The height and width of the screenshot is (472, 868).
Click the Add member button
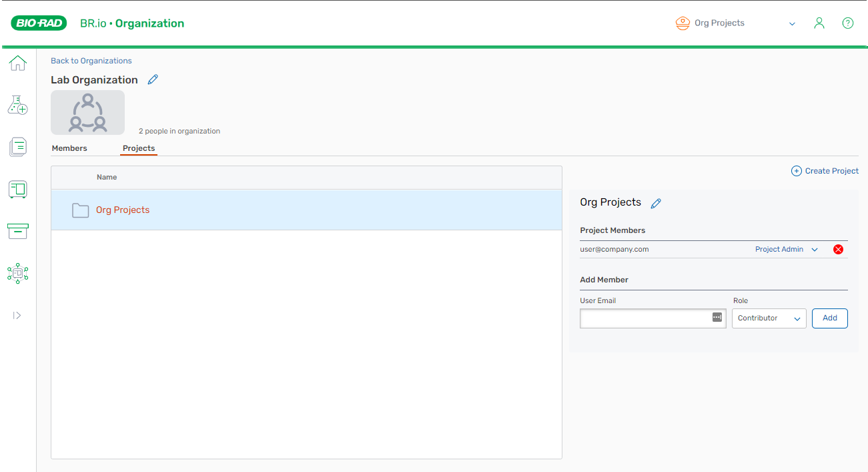coord(829,318)
